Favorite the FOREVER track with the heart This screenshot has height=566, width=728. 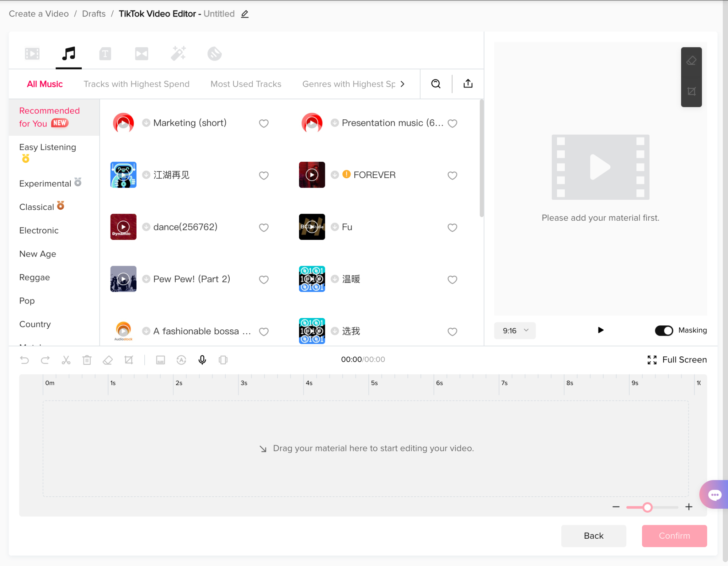(x=452, y=176)
